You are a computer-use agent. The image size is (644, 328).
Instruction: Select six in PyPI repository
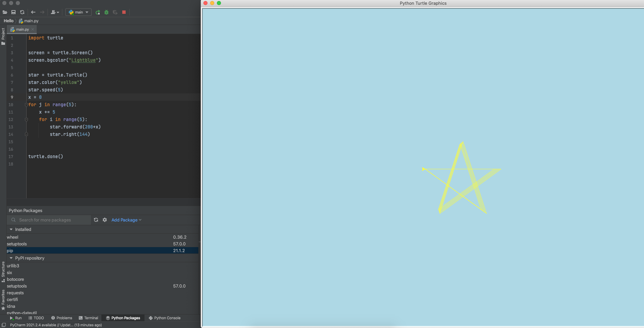102,272
